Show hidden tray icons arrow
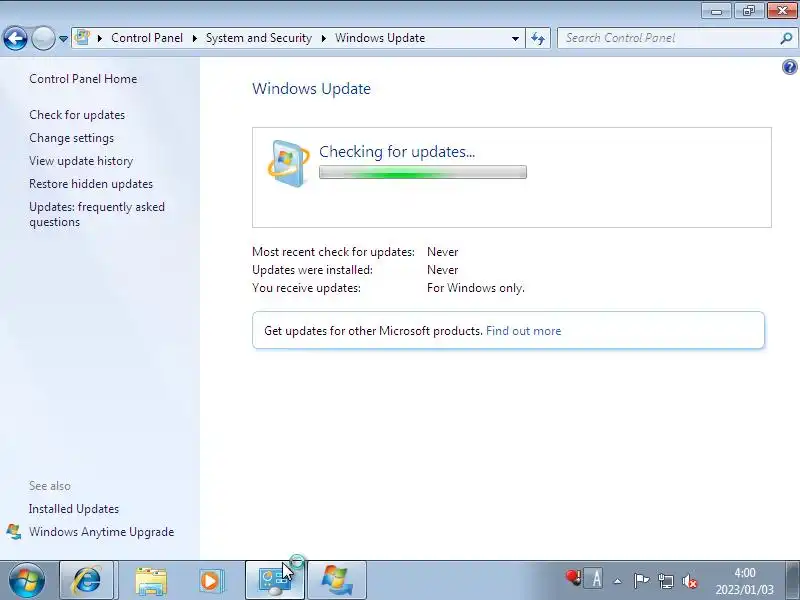The height and width of the screenshot is (600, 800). tap(618, 581)
